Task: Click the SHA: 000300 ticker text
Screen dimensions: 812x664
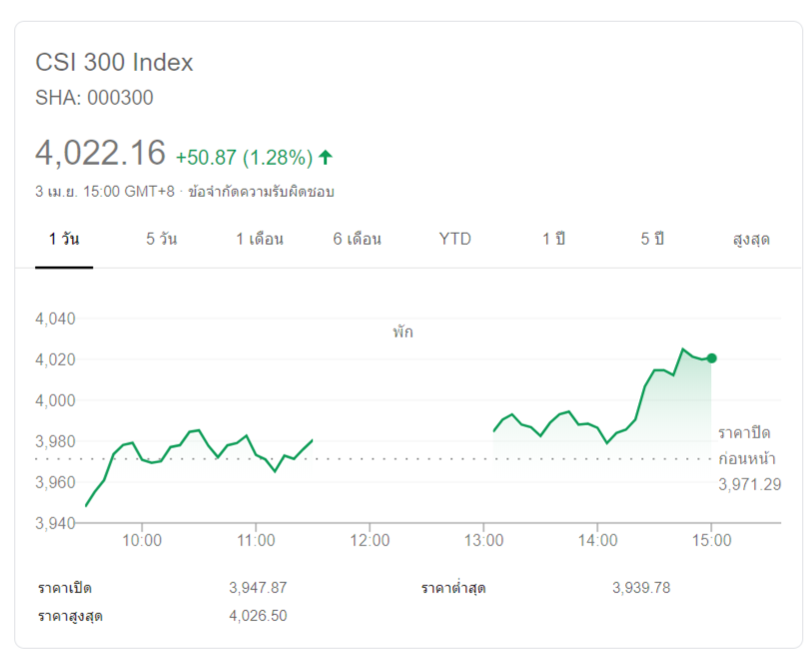Action: (94, 98)
